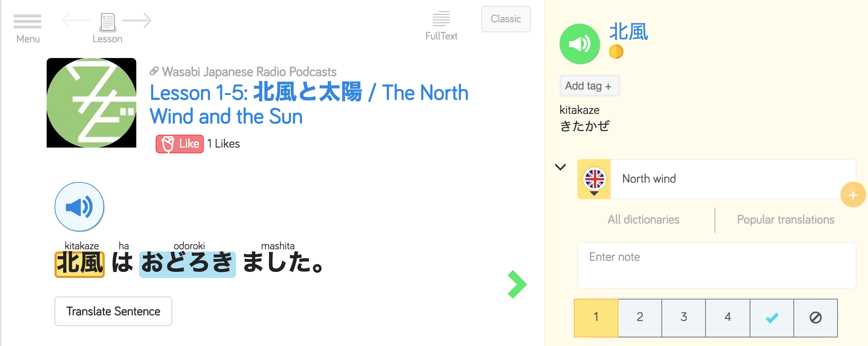Click the Lesson page icon
The height and width of the screenshot is (346, 868).
point(108,22)
